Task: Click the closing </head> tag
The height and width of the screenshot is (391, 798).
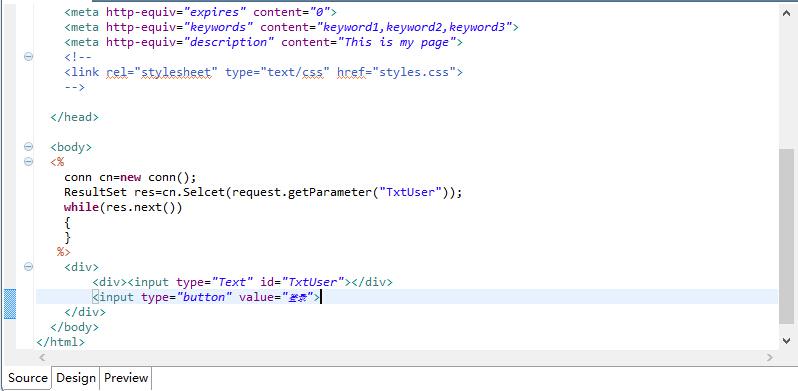Action: point(75,117)
